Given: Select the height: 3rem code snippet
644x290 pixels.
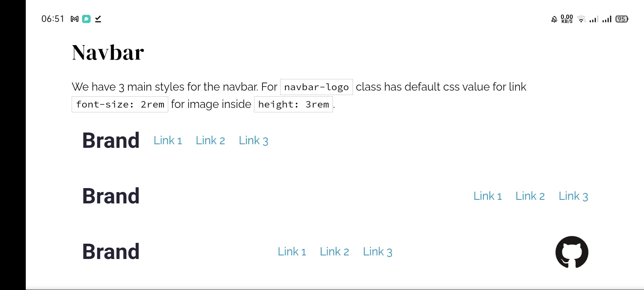Looking at the screenshot, I should (293, 104).
